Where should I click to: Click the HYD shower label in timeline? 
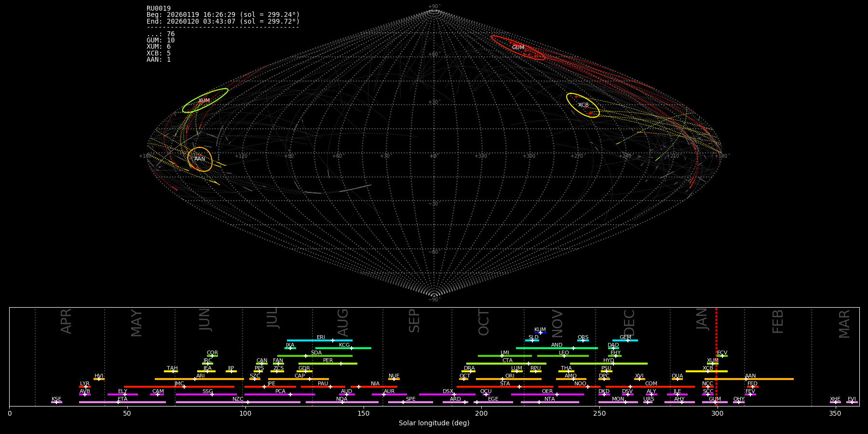(x=609, y=361)
